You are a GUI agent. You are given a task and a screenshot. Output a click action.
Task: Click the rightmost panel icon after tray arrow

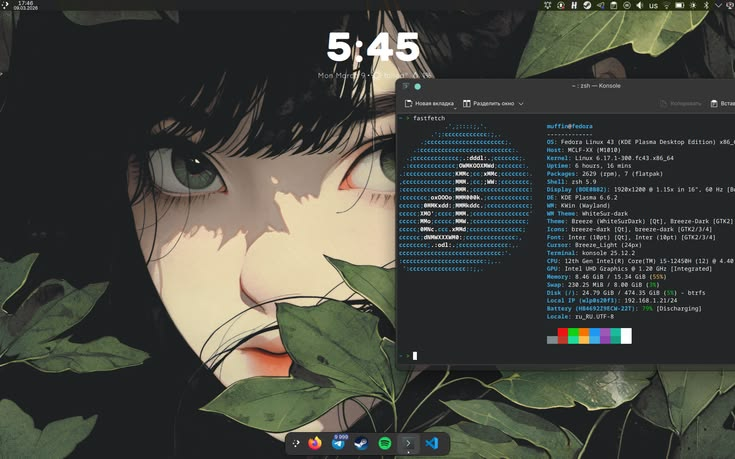(730, 5)
